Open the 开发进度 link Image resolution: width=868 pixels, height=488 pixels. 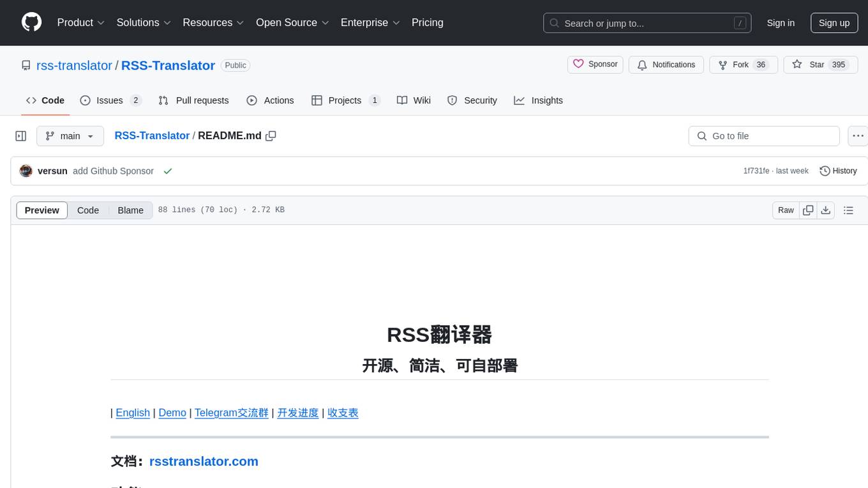[x=297, y=413]
